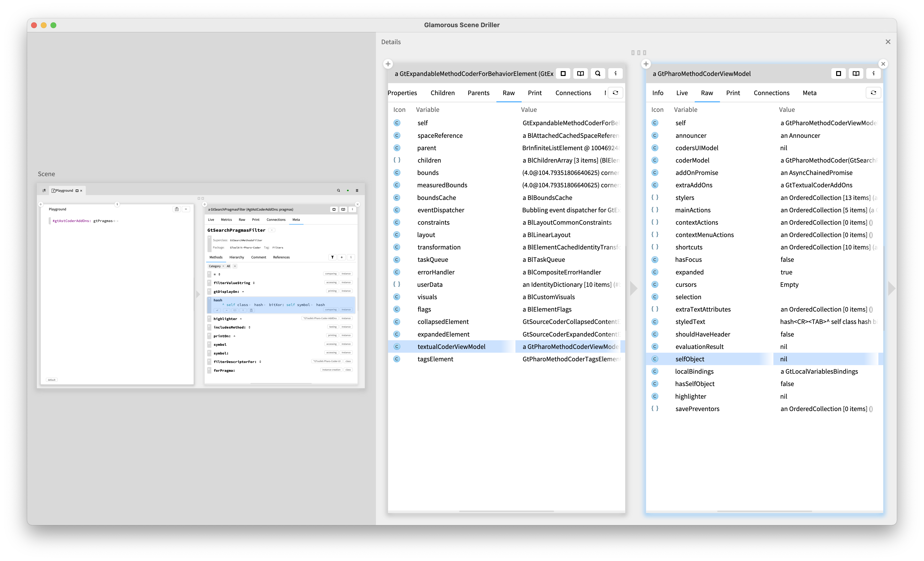Add a new pane via the plus icon above Details

click(x=388, y=64)
